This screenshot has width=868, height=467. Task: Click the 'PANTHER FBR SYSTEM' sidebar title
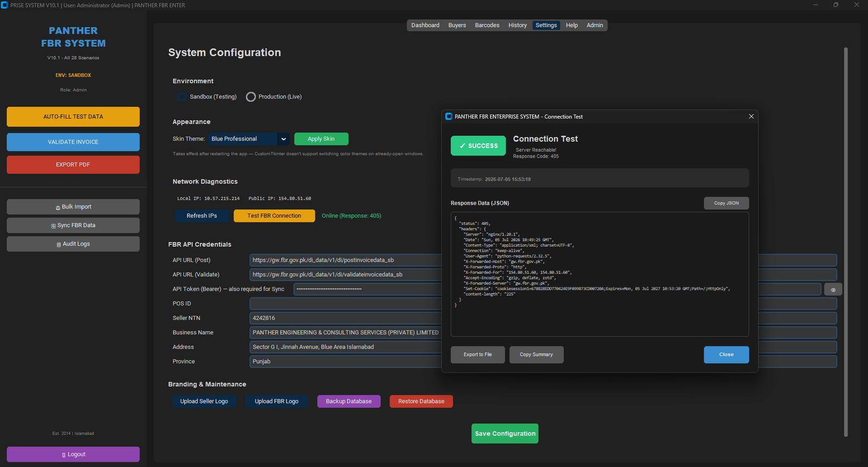[x=73, y=37]
